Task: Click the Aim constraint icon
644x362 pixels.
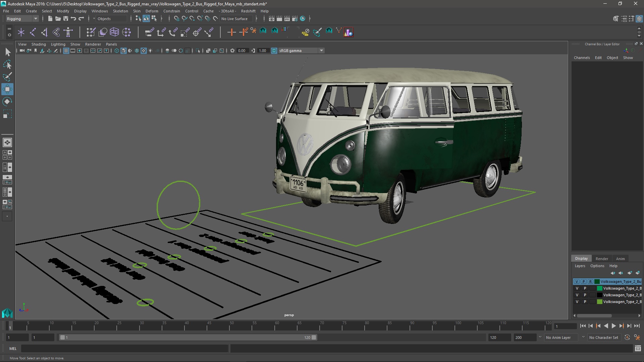Action: click(x=197, y=32)
